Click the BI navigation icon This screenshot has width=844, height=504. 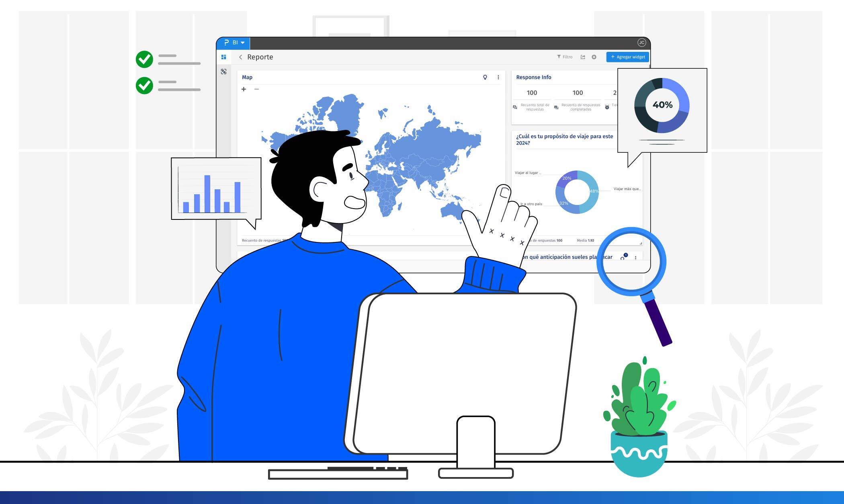[x=234, y=42]
